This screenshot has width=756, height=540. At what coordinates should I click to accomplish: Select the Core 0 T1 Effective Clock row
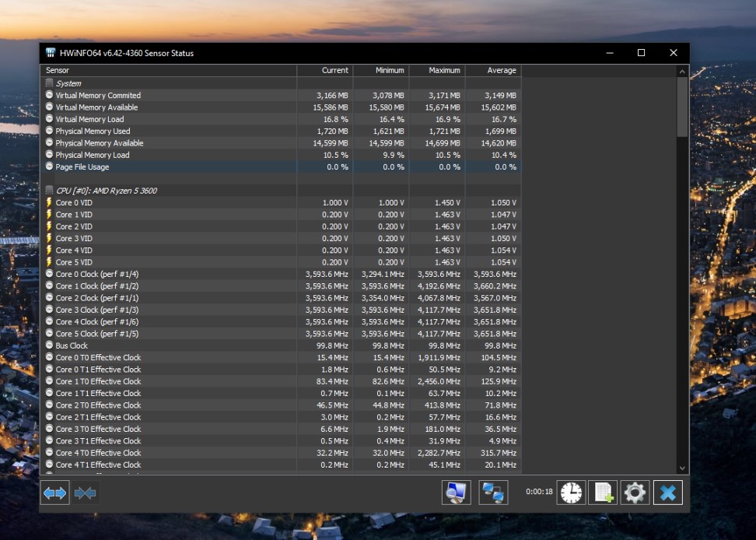pyautogui.click(x=281, y=370)
